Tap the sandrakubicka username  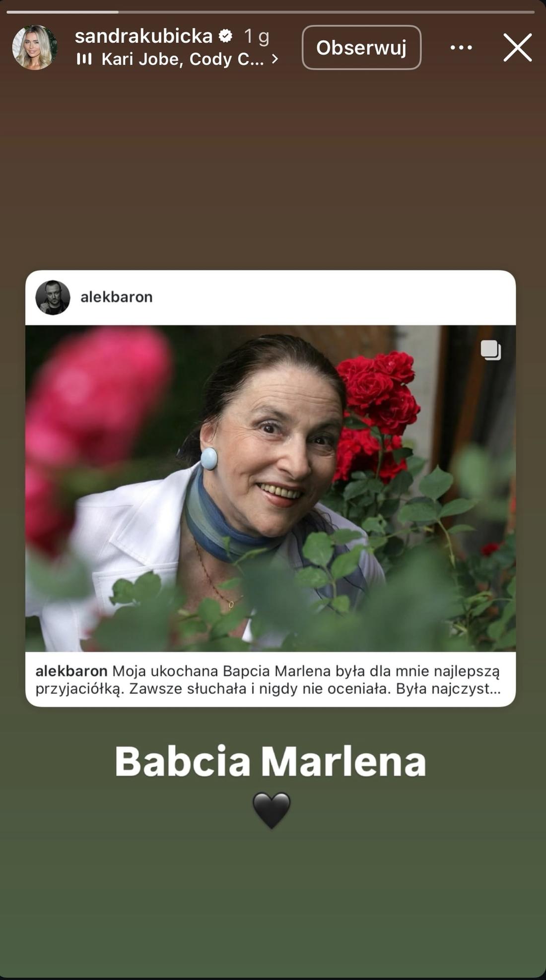(x=144, y=36)
